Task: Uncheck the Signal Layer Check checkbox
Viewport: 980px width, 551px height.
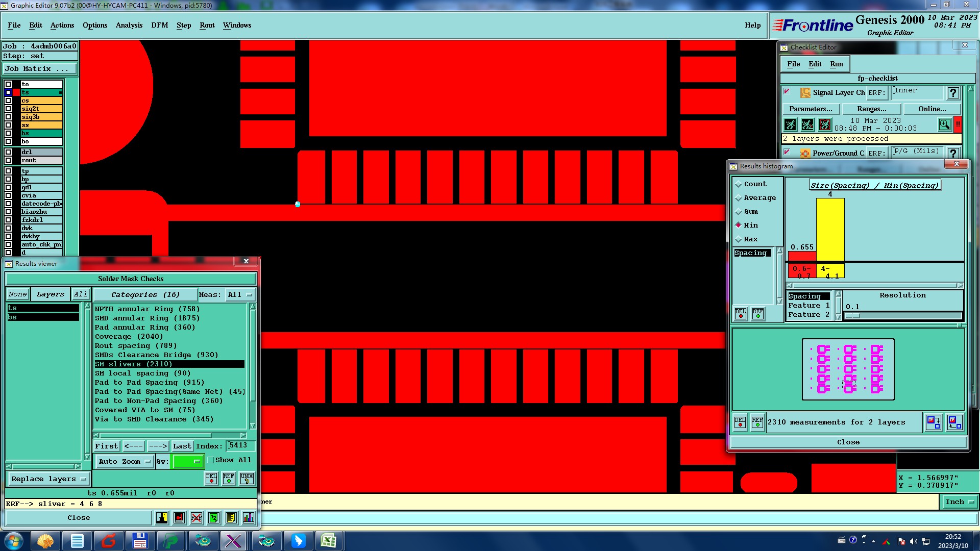Action: pyautogui.click(x=787, y=92)
